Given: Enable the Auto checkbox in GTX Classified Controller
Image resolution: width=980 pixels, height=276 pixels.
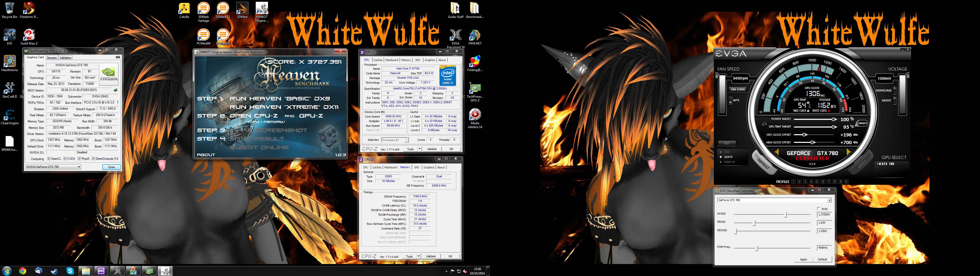Looking at the screenshot, I should tap(819, 209).
